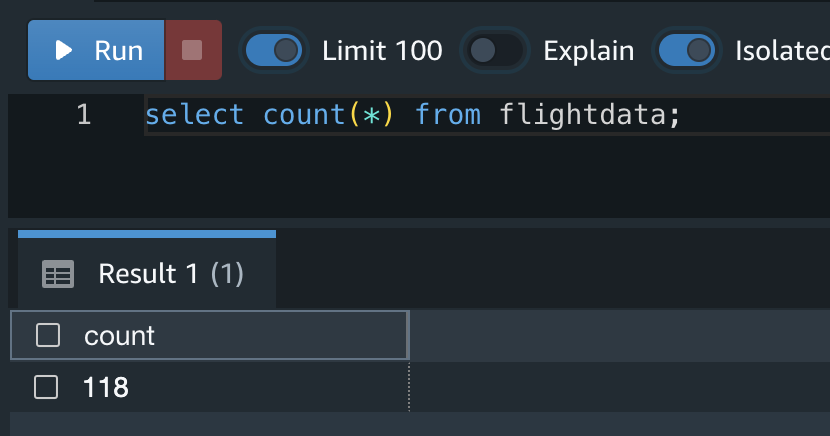The height and width of the screenshot is (436, 830).
Task: Click the dotted column divider beside count
Action: pyautogui.click(x=409, y=387)
